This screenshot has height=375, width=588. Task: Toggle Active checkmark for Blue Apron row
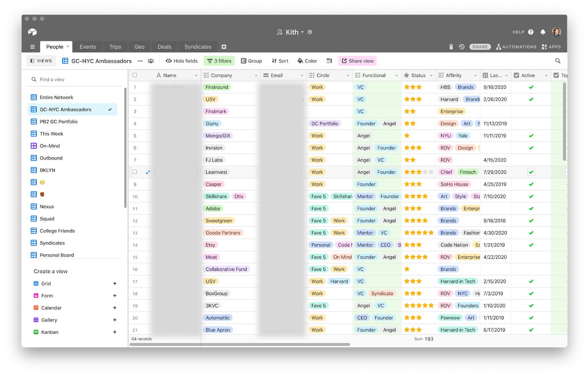531,330
